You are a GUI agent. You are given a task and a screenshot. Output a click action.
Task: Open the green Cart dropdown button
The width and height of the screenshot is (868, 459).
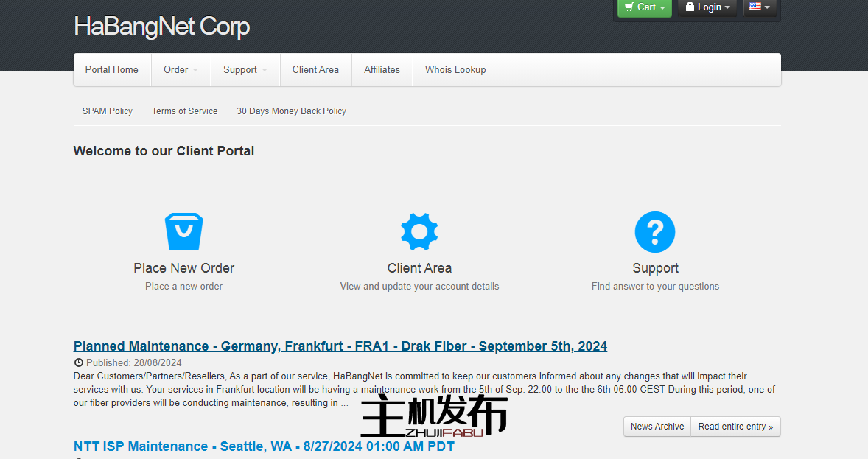645,7
